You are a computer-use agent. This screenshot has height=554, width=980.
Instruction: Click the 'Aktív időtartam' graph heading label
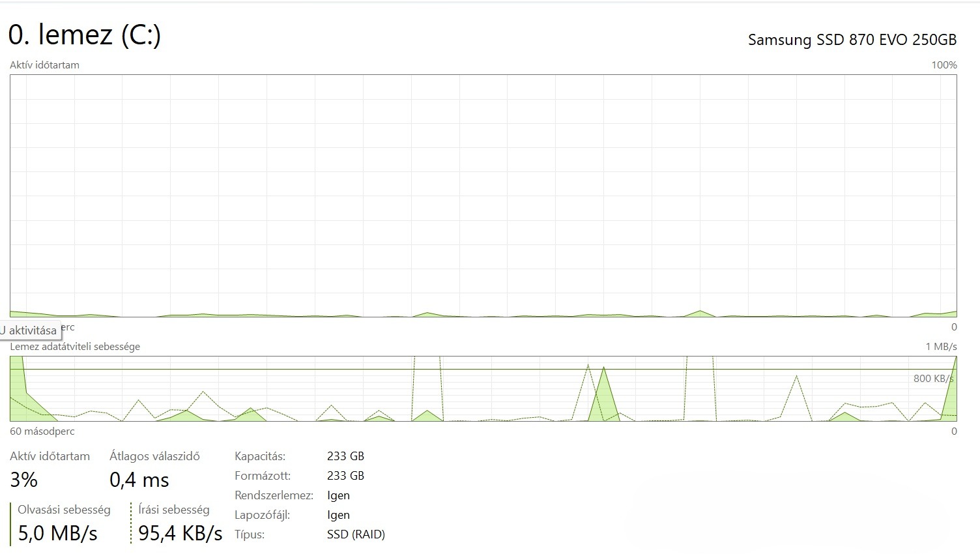pyautogui.click(x=44, y=65)
